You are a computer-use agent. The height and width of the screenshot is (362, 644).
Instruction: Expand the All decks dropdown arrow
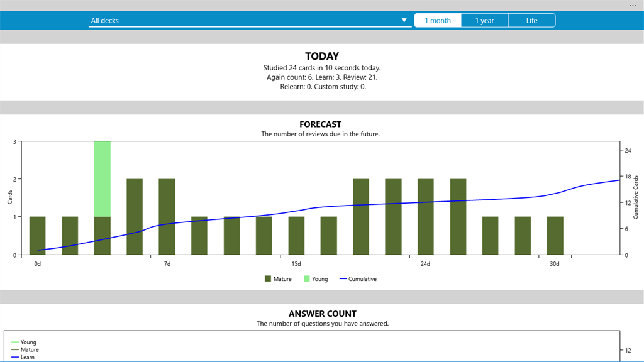[404, 20]
